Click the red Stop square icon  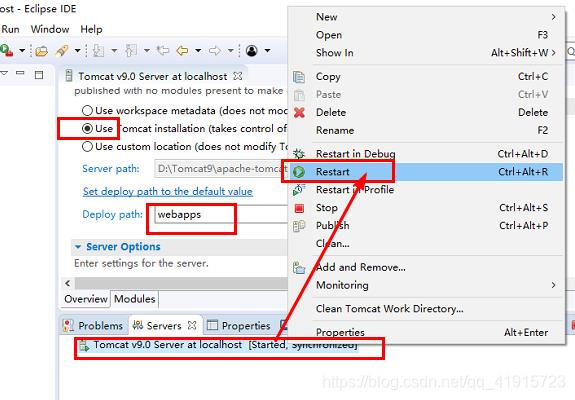[299, 208]
